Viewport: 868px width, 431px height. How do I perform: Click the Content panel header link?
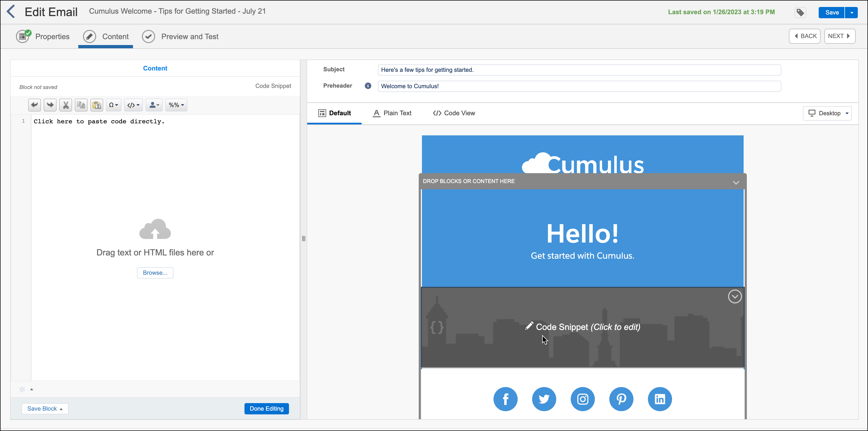(x=155, y=68)
